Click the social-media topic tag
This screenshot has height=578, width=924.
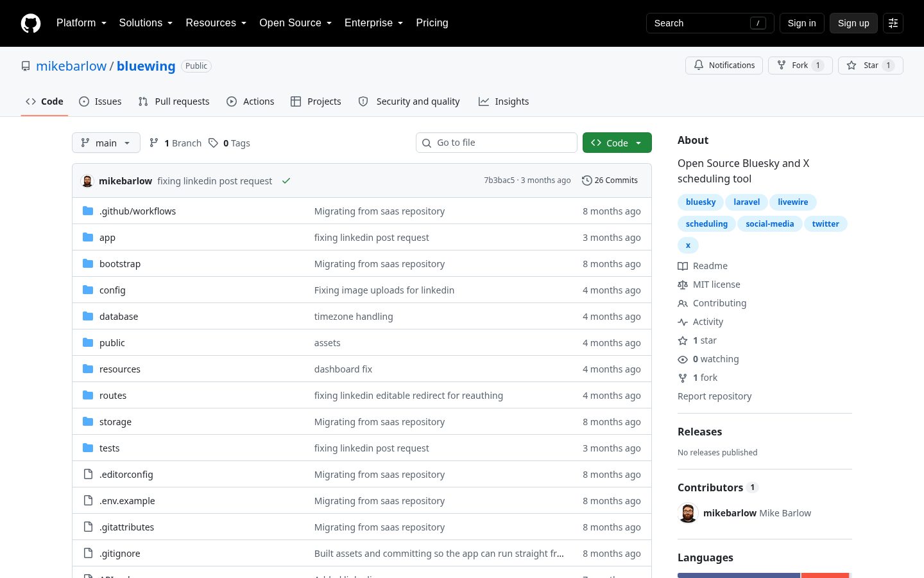(x=770, y=224)
